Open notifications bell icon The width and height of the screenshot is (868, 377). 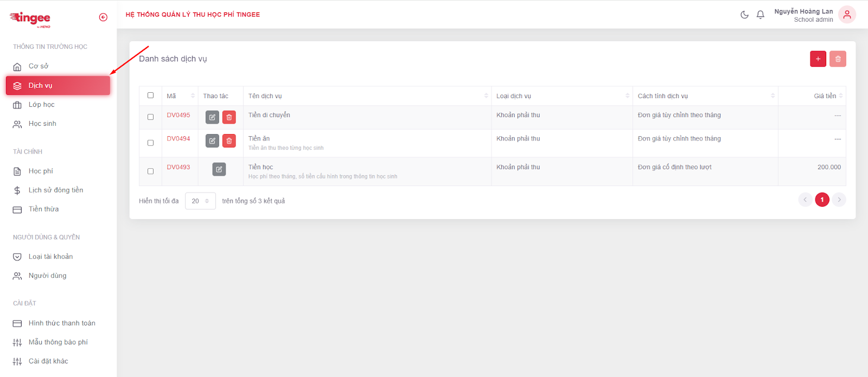761,15
